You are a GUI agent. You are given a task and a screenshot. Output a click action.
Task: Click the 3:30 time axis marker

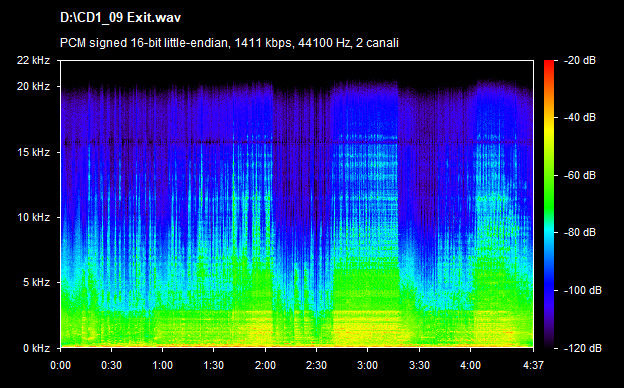pos(419,365)
